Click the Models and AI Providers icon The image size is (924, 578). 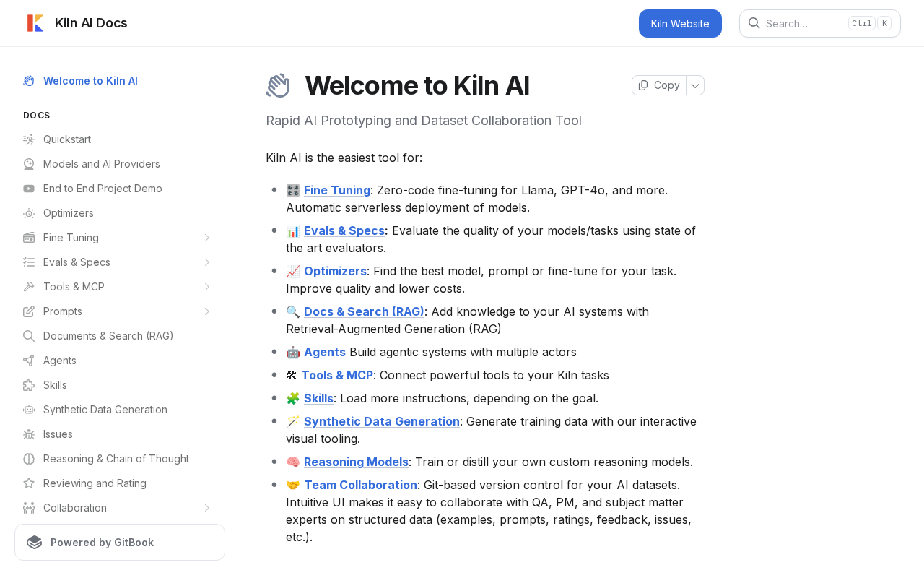coord(29,164)
